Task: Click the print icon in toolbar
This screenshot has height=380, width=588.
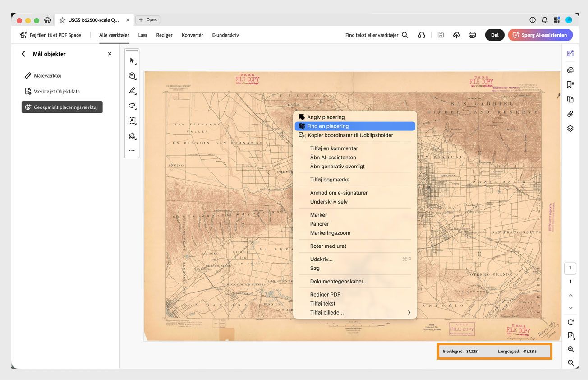Action: pos(472,35)
